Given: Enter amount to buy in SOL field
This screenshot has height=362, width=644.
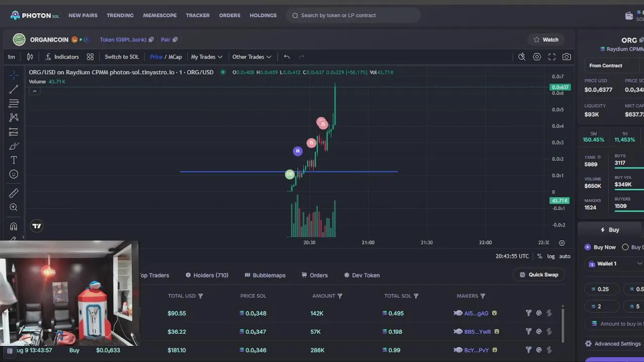Looking at the screenshot, I should (x=615, y=324).
